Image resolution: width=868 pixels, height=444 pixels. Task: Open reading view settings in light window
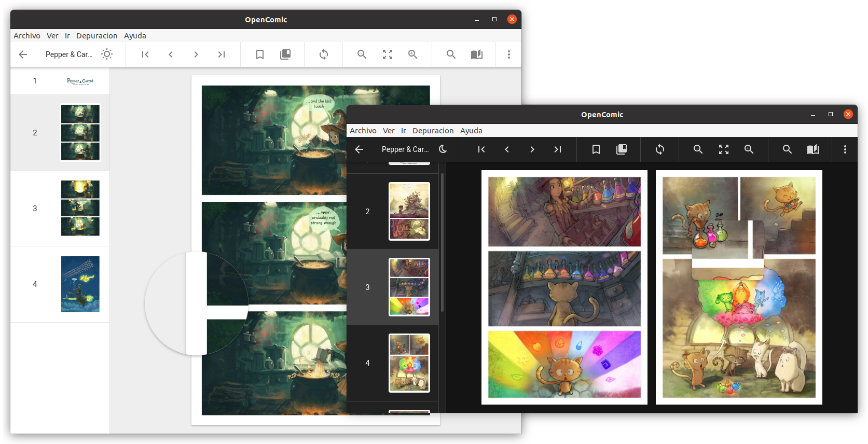pyautogui.click(x=477, y=54)
